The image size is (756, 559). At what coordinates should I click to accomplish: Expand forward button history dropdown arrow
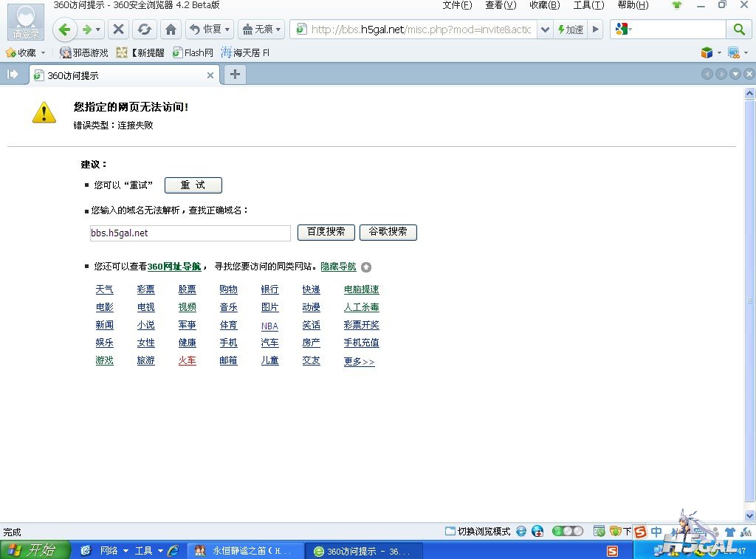pyautogui.click(x=98, y=30)
